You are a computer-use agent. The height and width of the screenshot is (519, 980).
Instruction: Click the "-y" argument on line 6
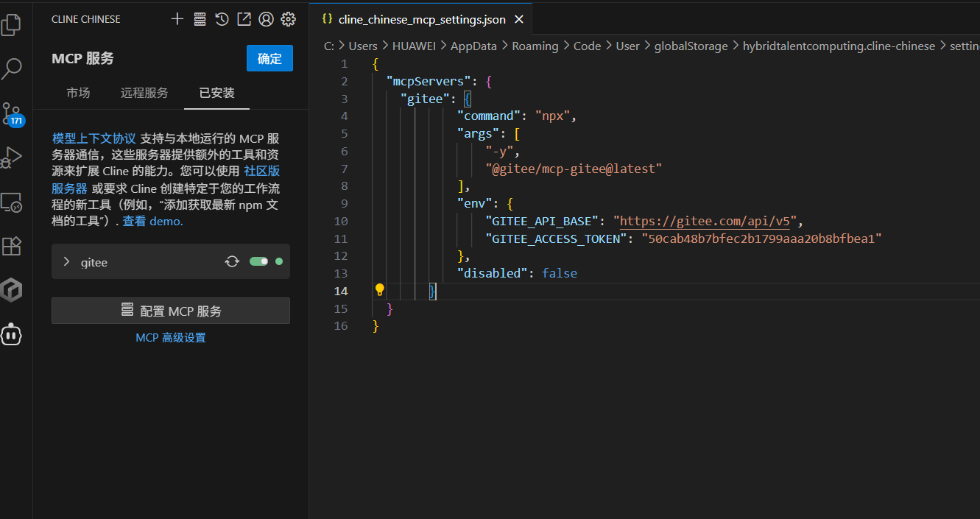point(499,151)
